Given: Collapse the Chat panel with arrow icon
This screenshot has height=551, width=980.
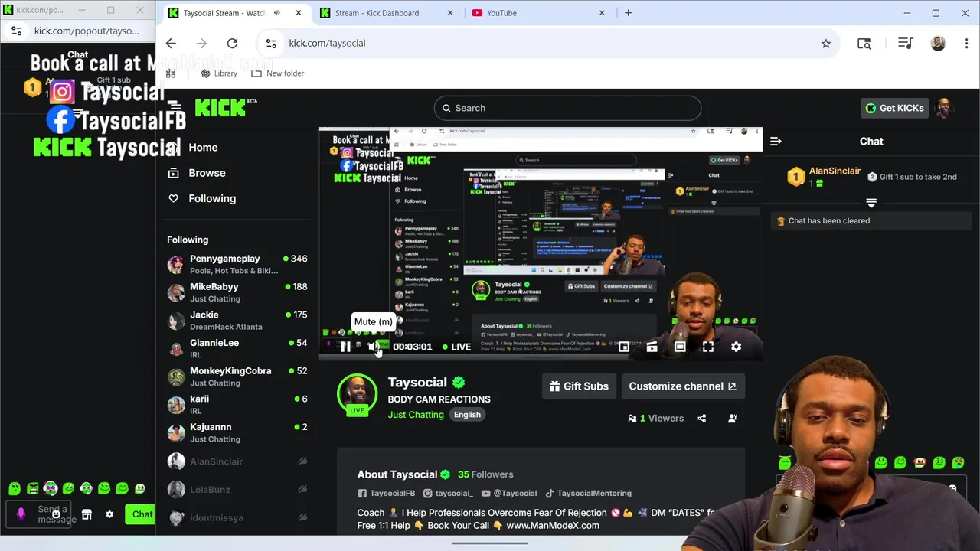Looking at the screenshot, I should (776, 141).
